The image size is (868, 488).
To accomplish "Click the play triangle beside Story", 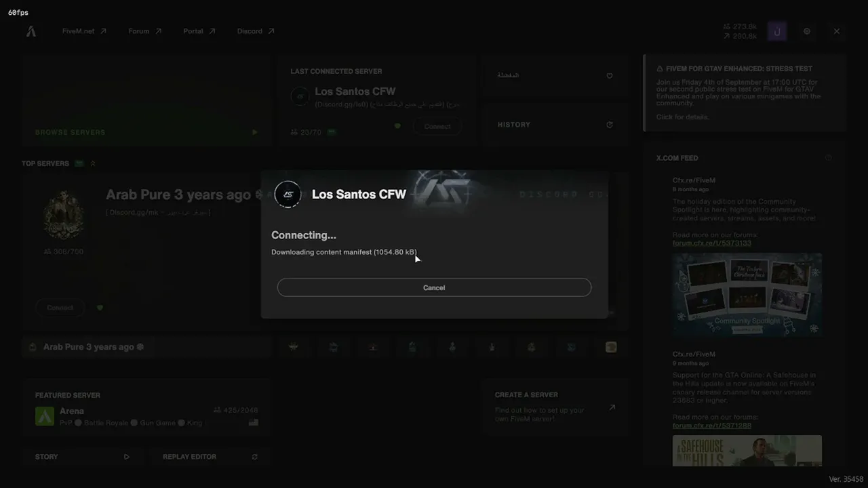I will (127, 457).
